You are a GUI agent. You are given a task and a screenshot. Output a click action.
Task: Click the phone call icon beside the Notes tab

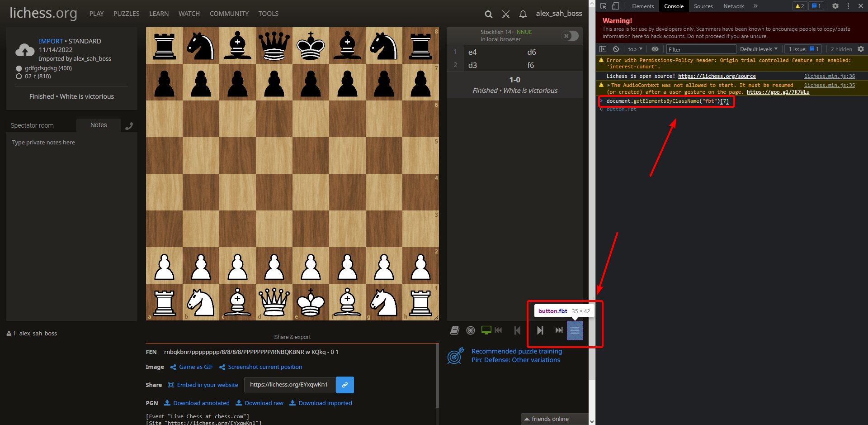point(129,126)
